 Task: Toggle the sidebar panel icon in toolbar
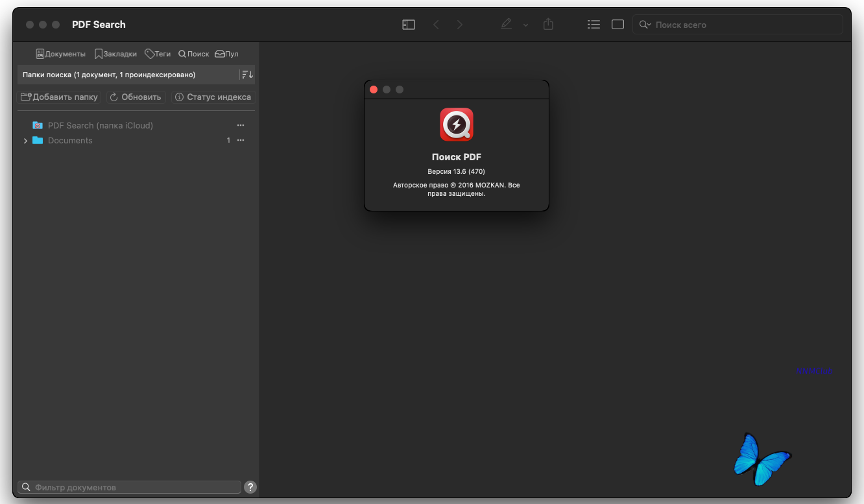click(x=409, y=25)
